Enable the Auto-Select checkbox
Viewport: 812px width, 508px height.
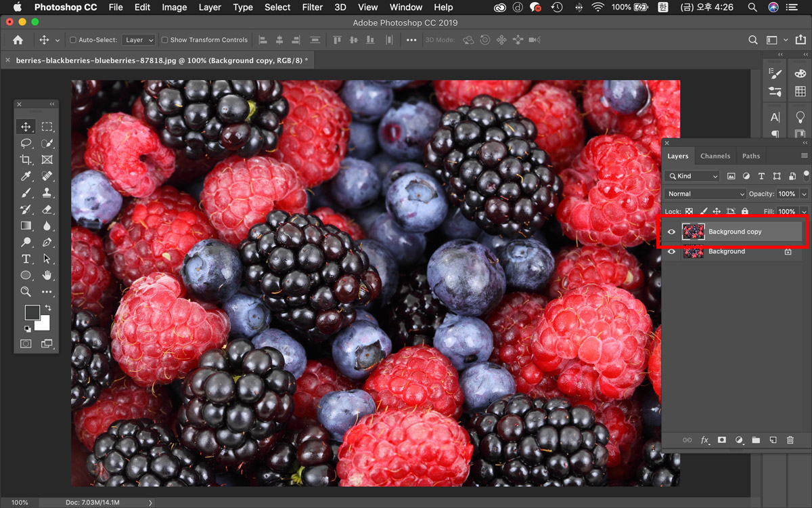[73, 40]
